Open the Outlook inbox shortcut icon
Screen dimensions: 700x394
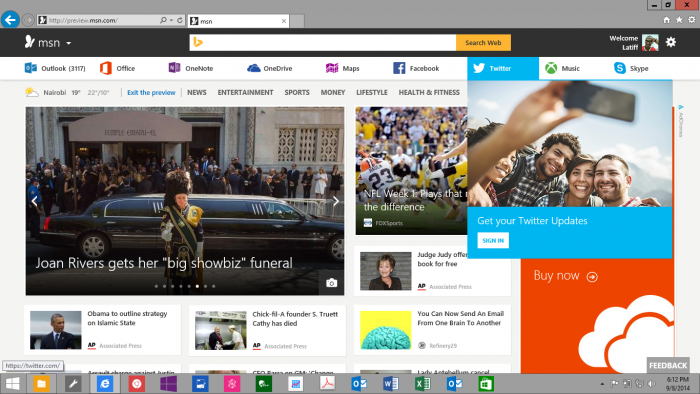click(x=31, y=68)
